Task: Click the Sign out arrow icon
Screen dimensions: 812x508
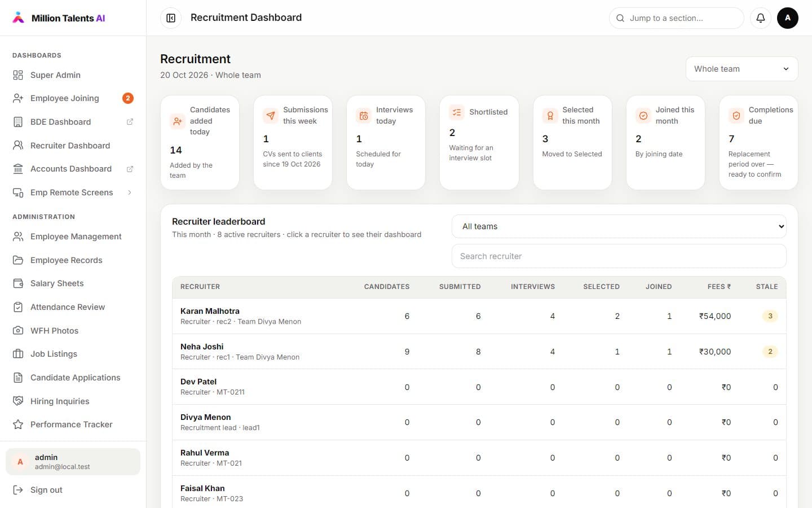Action: 18,490
